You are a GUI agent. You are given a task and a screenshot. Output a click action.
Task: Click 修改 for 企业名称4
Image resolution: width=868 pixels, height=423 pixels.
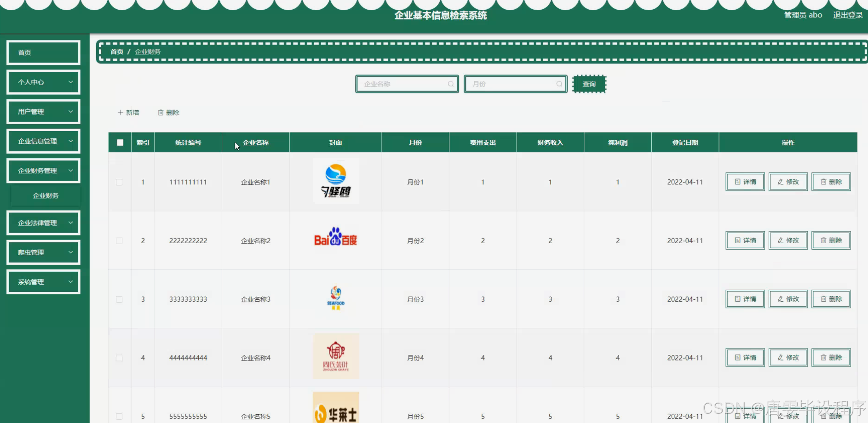tap(788, 358)
